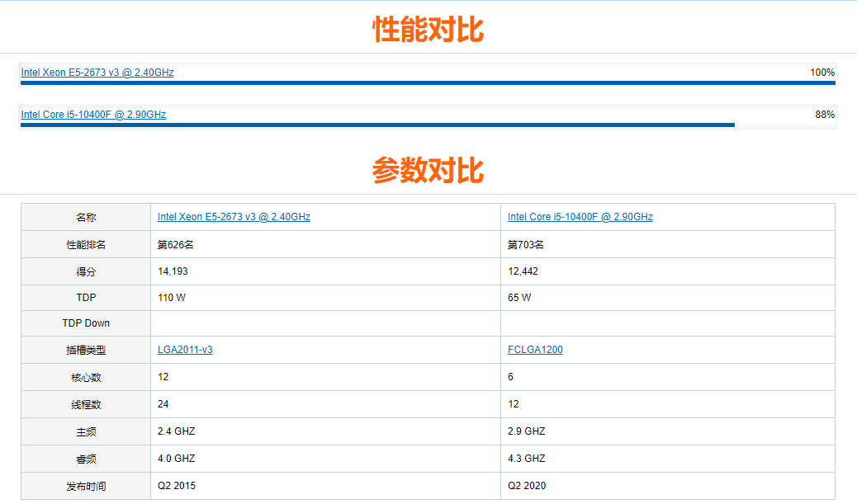Viewport: 857px width, 504px height.
Task: Select the 名称 row label
Action: [x=86, y=217]
